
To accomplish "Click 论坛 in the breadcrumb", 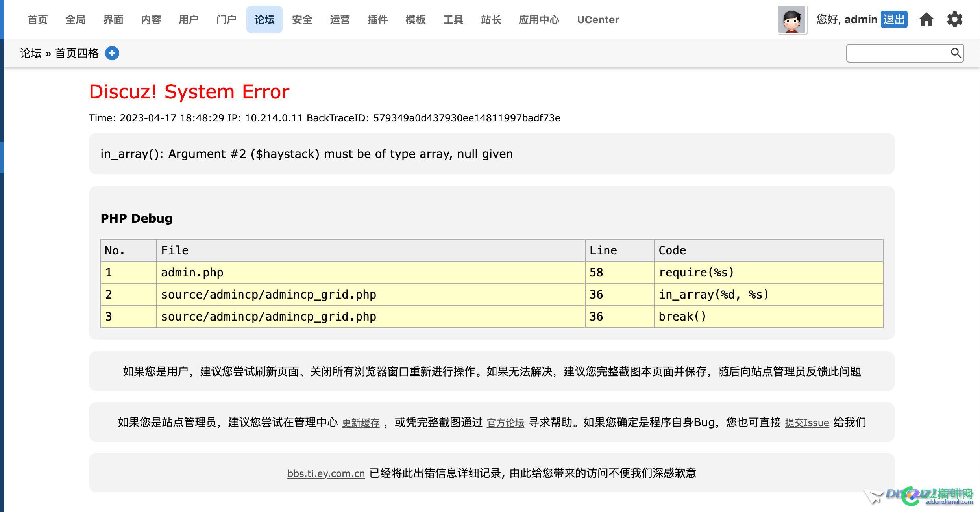I will click(31, 53).
